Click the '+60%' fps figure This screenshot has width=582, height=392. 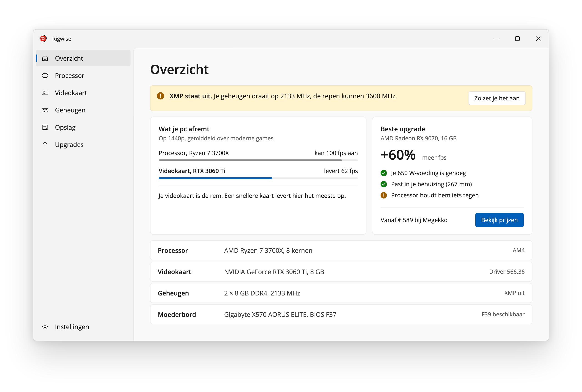tap(398, 155)
